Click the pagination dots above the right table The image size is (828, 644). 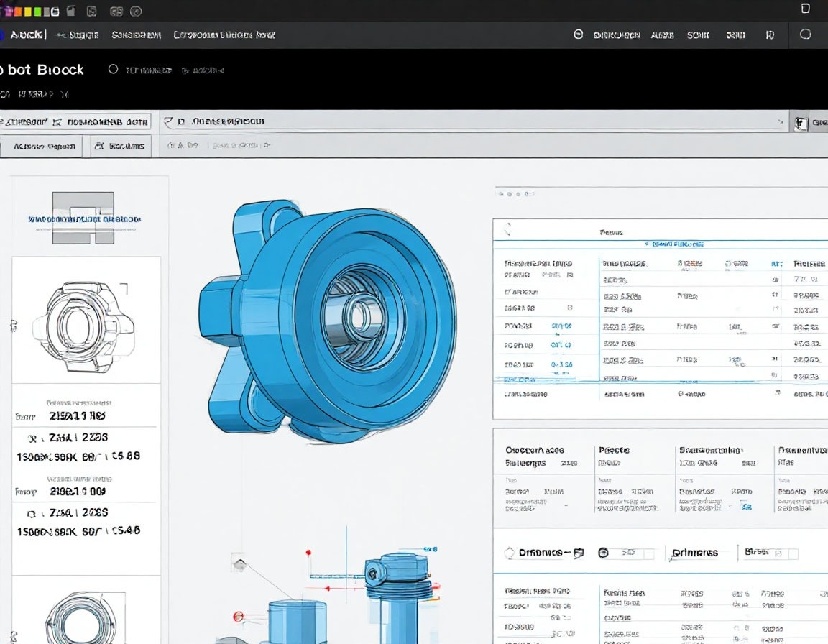pyautogui.click(x=516, y=194)
